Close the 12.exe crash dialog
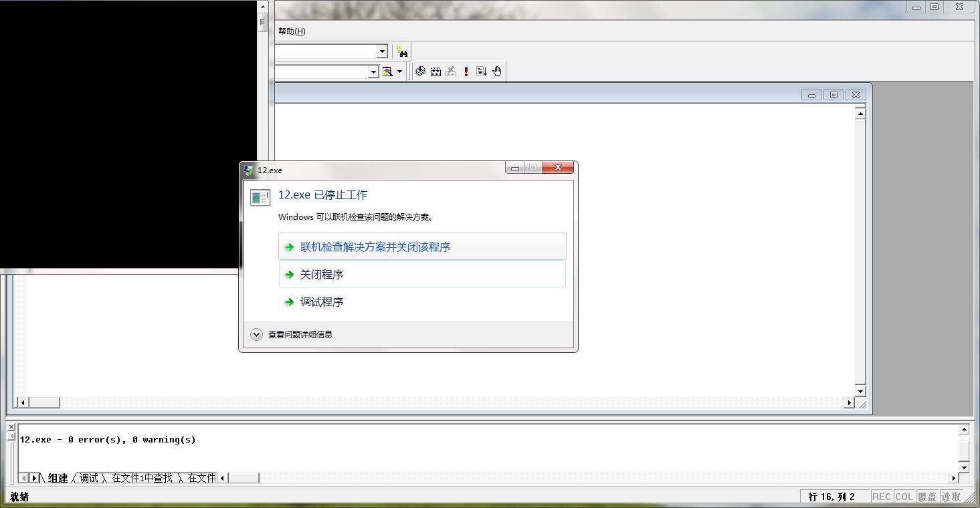980x508 pixels. click(558, 167)
